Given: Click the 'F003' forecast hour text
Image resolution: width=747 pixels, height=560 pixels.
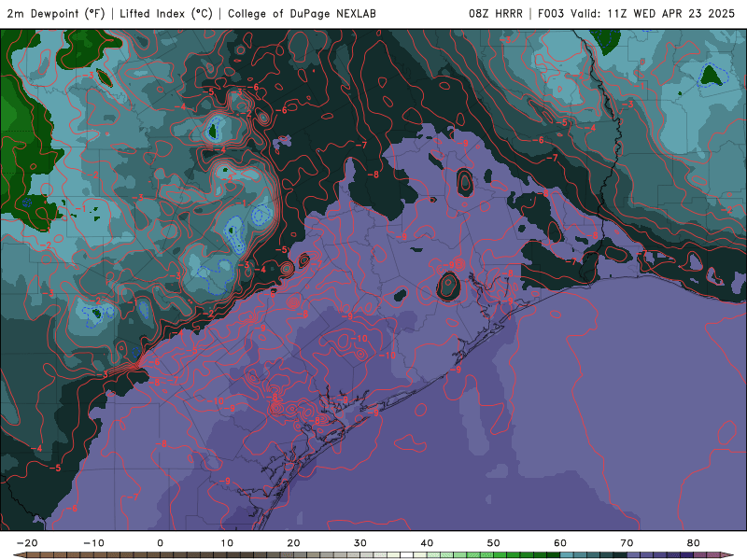Looking at the screenshot, I should (552, 13).
